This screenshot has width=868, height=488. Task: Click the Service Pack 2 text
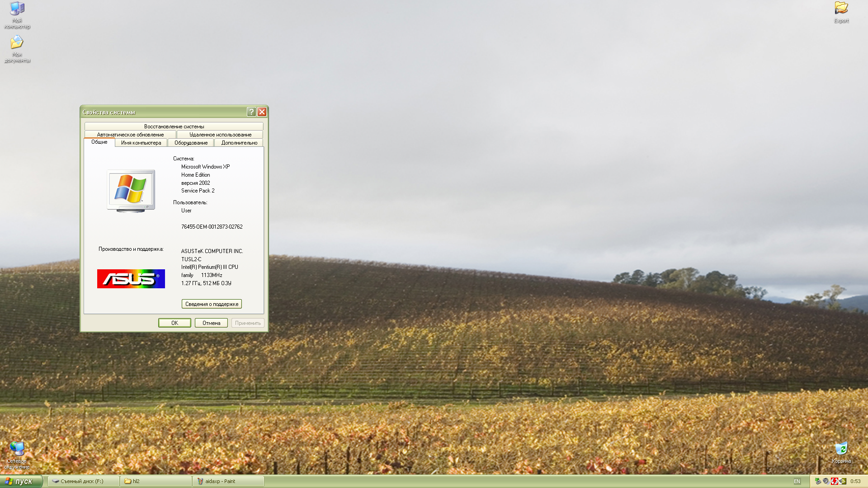pos(198,191)
